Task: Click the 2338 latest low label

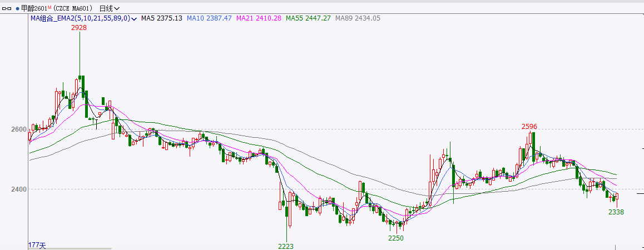Action: (616, 212)
